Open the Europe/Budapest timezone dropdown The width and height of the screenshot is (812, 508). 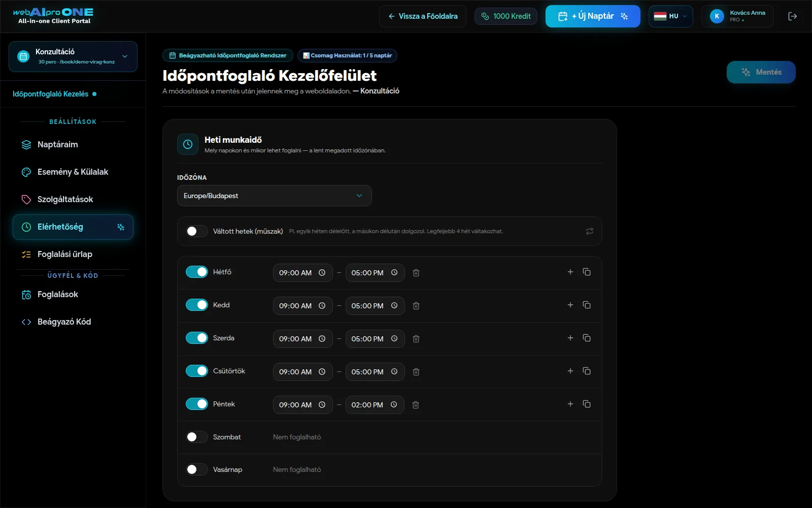tap(274, 196)
